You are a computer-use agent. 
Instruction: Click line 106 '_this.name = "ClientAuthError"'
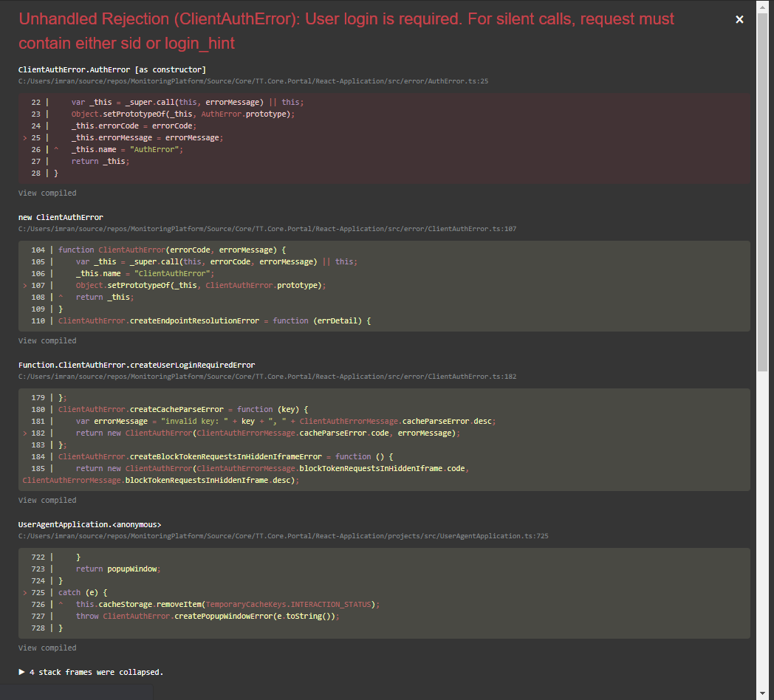point(145,273)
